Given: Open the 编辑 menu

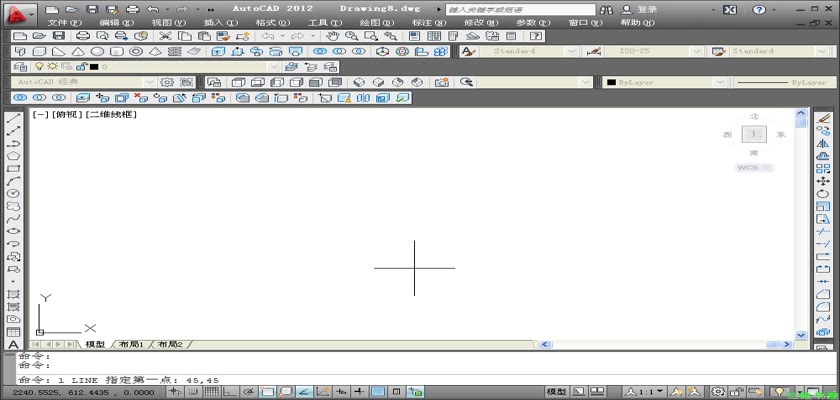Looking at the screenshot, I should (116, 22).
